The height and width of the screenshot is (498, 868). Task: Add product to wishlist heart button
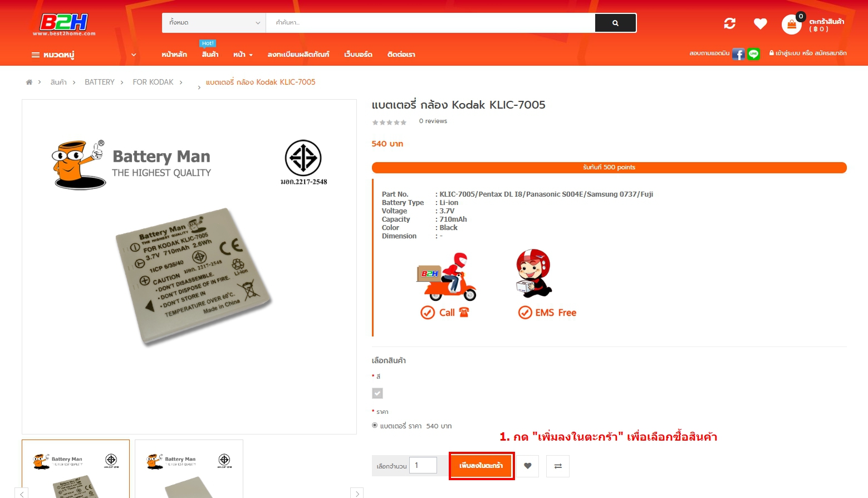click(528, 466)
